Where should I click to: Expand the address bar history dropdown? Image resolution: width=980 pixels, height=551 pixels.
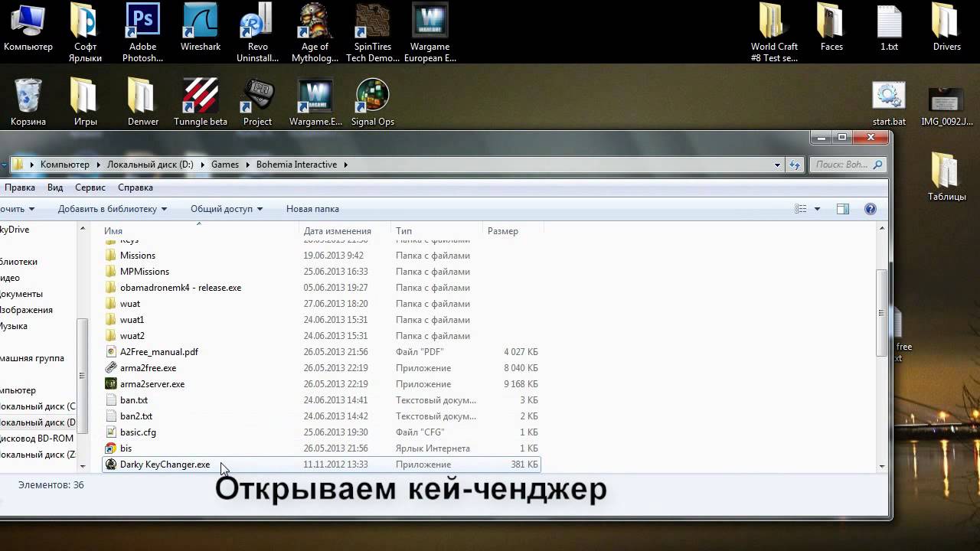tap(777, 165)
